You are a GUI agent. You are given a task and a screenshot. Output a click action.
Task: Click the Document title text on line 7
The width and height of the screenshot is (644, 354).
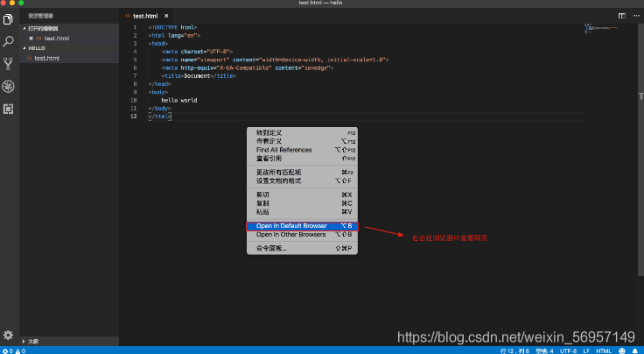(x=197, y=75)
